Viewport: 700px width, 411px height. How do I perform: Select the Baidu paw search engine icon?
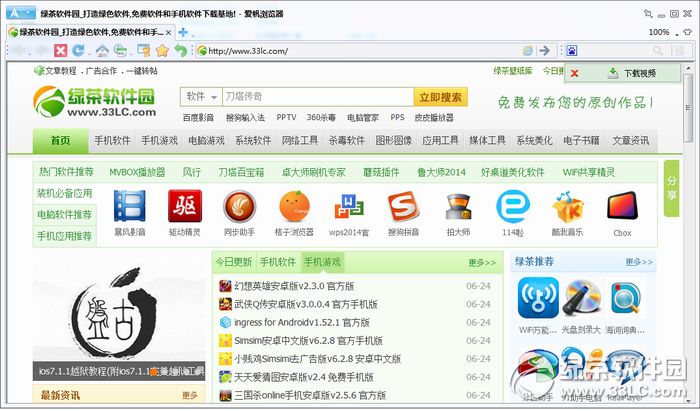click(x=572, y=50)
